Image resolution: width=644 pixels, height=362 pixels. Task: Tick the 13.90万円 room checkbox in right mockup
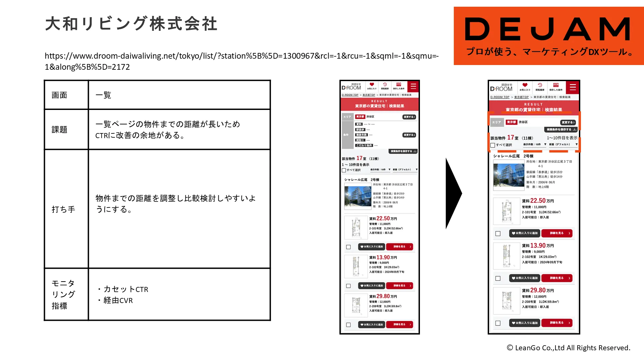(x=498, y=279)
